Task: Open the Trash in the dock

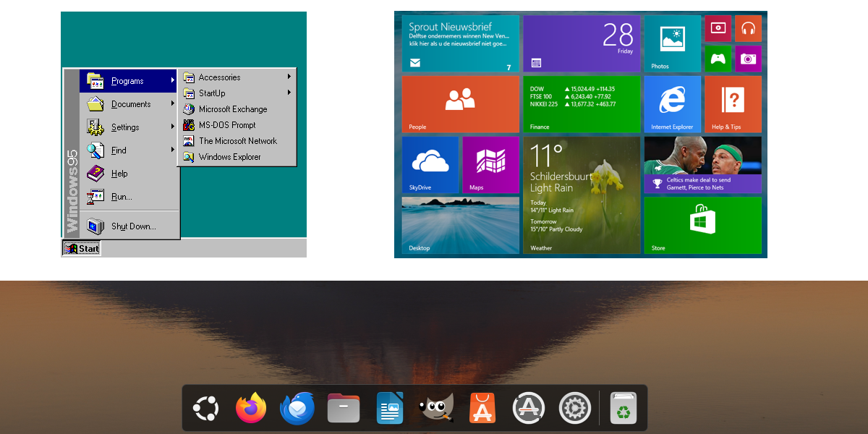Action: 624,409
